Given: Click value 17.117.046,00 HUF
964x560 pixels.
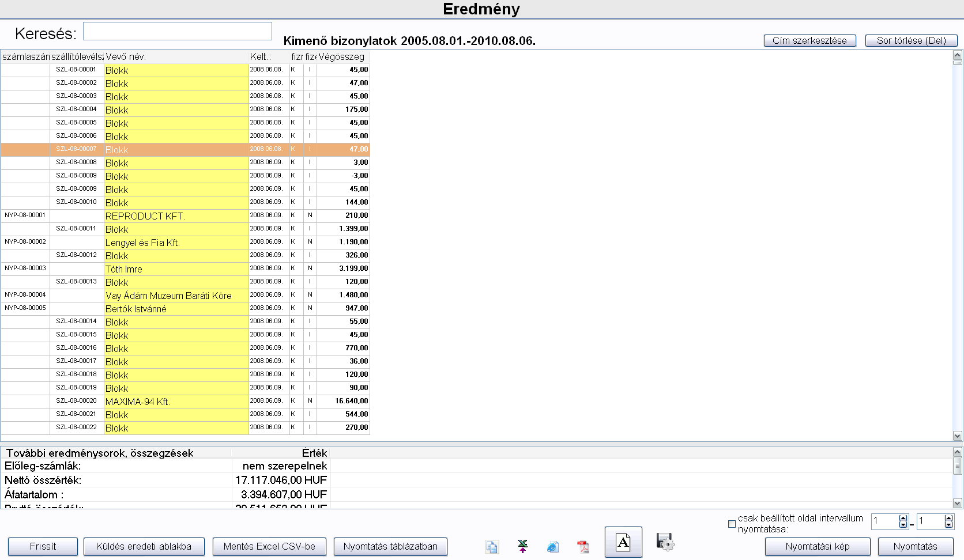Looking at the screenshot, I should coord(281,480).
